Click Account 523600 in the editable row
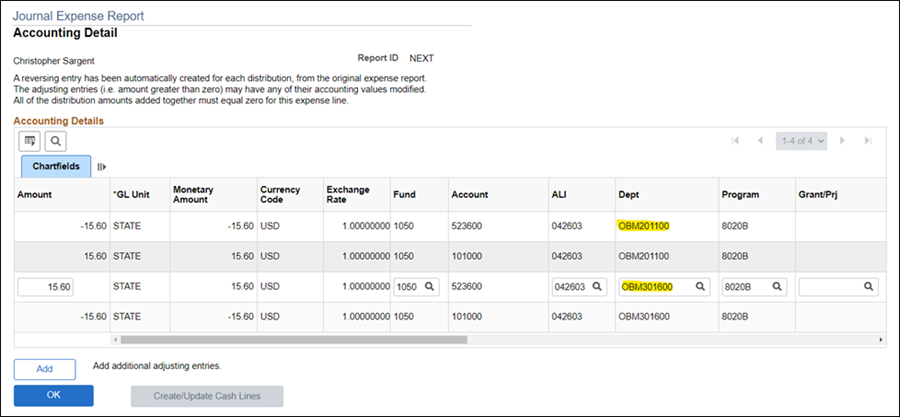 (x=467, y=286)
